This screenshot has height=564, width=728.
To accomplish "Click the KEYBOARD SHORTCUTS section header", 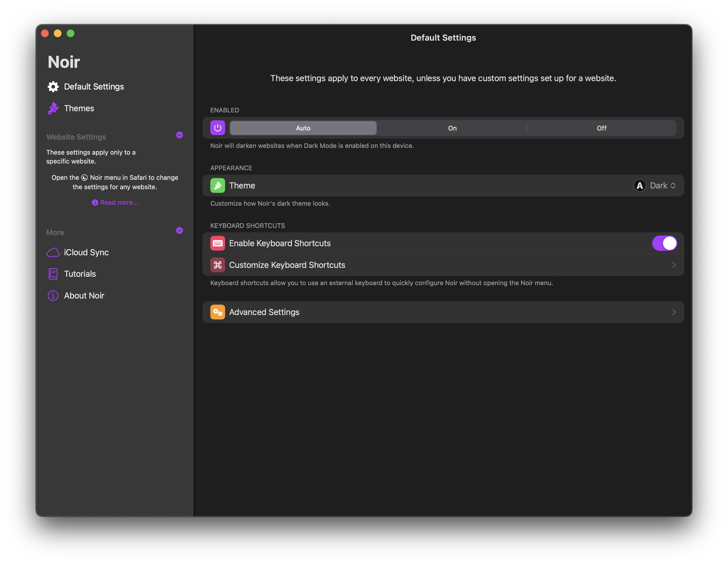I will pyautogui.click(x=247, y=226).
